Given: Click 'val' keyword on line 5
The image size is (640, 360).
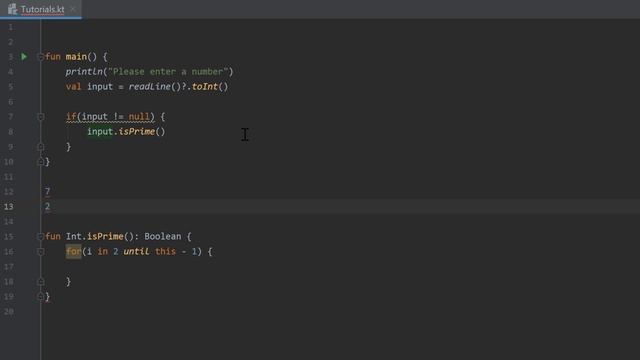Looking at the screenshot, I should point(73,87).
